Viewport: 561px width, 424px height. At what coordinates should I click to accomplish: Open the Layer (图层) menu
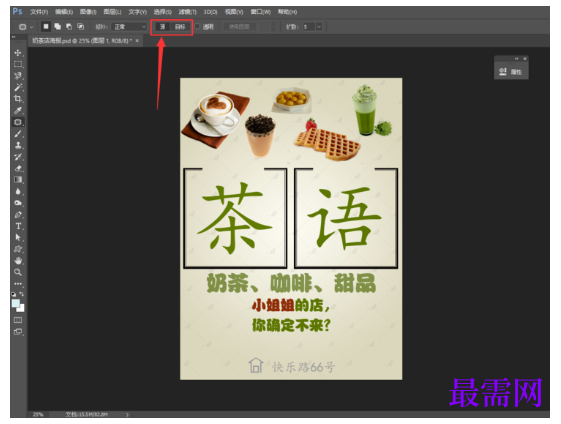click(x=112, y=12)
